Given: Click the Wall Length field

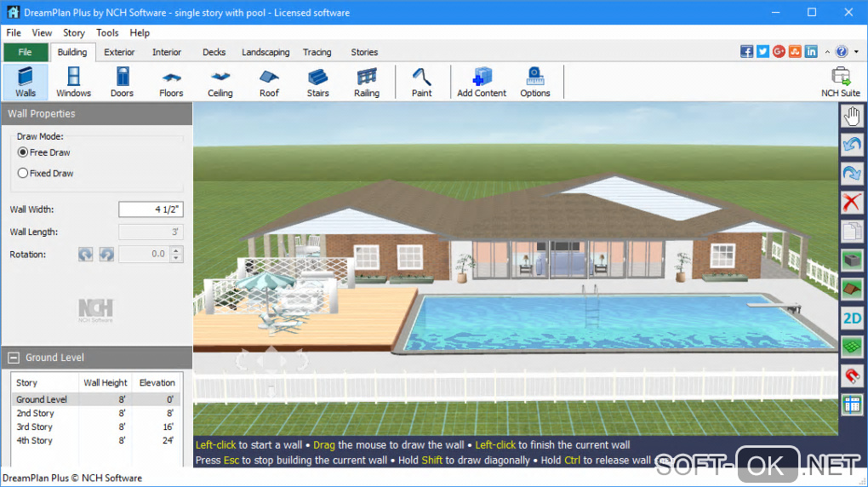Looking at the screenshot, I should 151,232.
